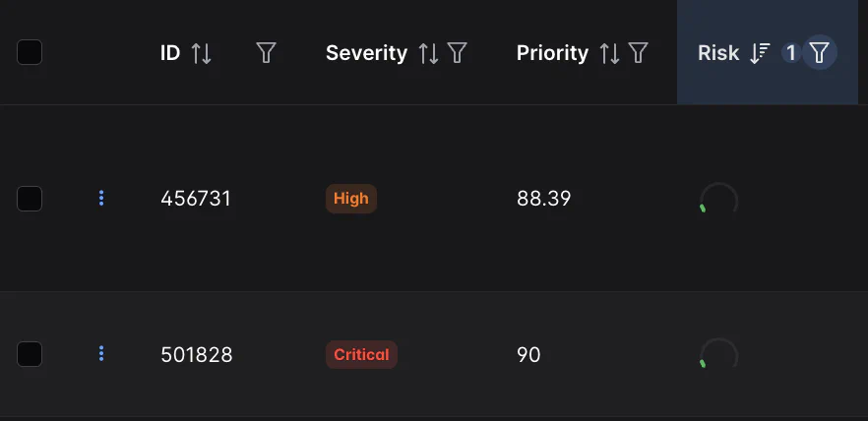Click the Risk gauge for row 456731

[x=717, y=200]
